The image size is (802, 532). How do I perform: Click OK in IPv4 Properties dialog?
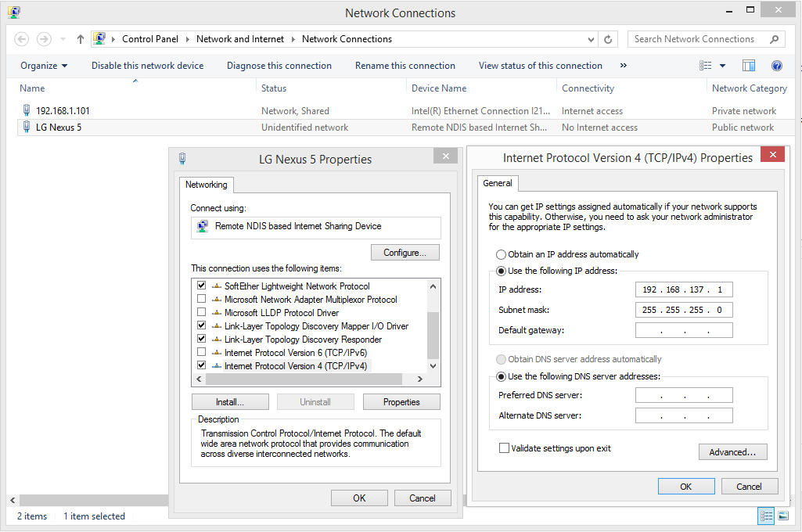click(686, 487)
